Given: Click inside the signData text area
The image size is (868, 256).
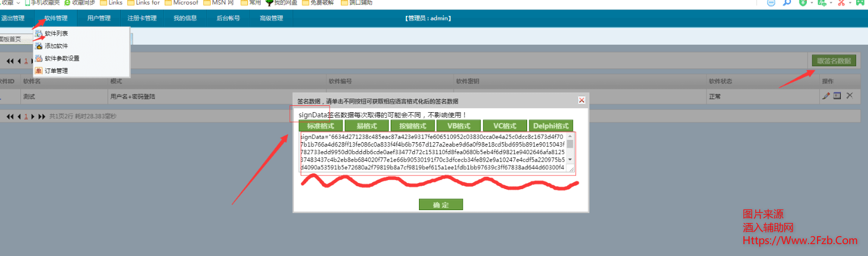Looking at the screenshot, I should [430, 153].
